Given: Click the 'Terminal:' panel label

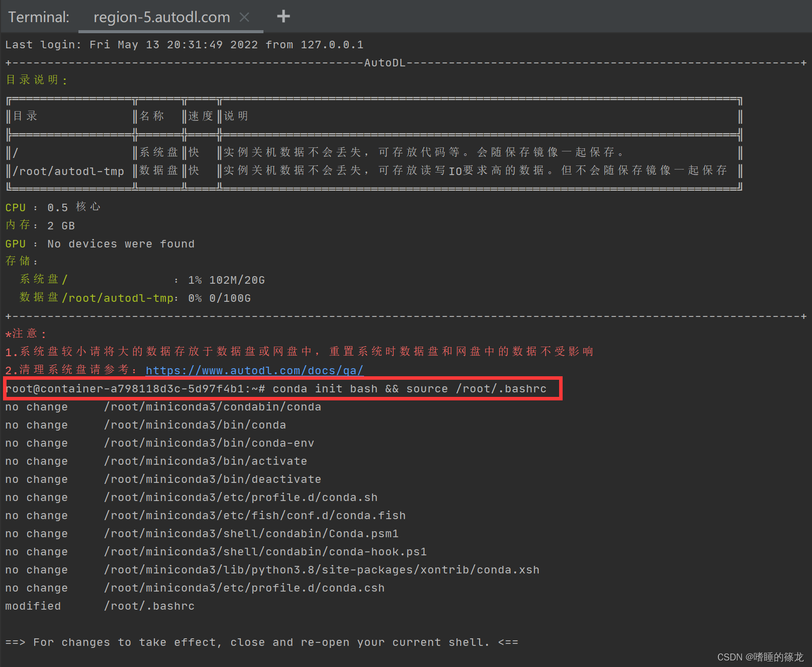Looking at the screenshot, I should click(39, 17).
